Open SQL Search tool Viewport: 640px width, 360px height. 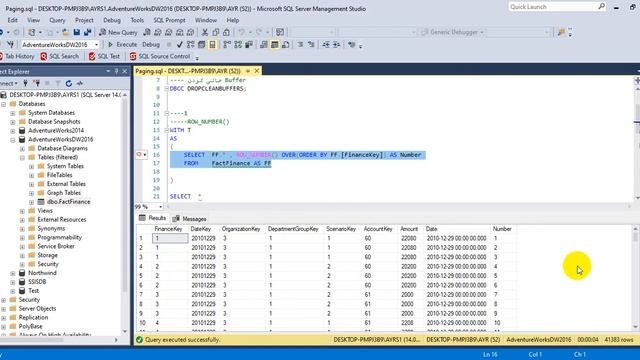pyautogui.click(x=60, y=56)
